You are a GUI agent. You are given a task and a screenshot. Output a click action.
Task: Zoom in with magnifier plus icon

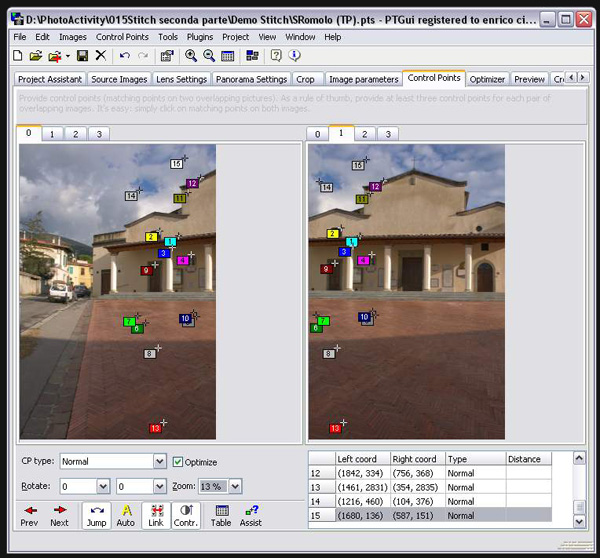pos(191,56)
